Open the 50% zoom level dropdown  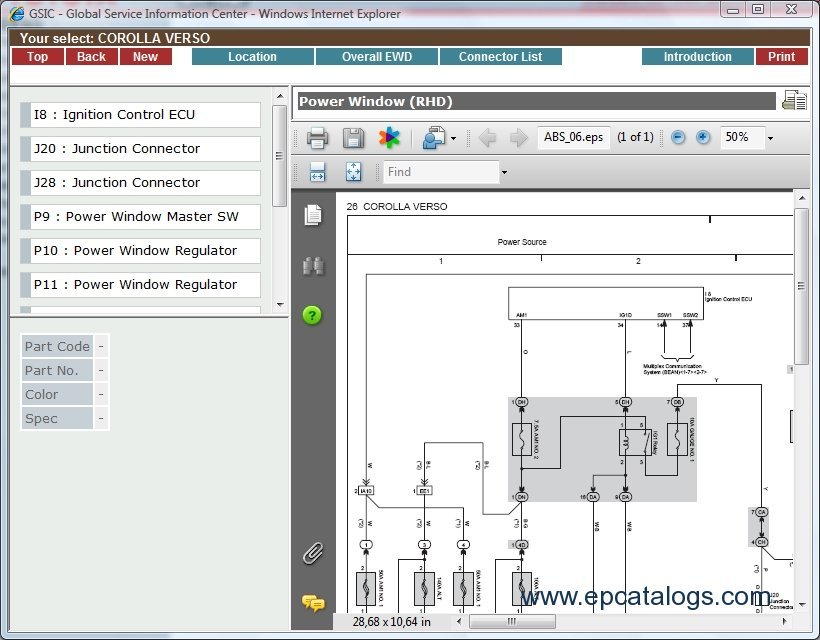click(770, 139)
